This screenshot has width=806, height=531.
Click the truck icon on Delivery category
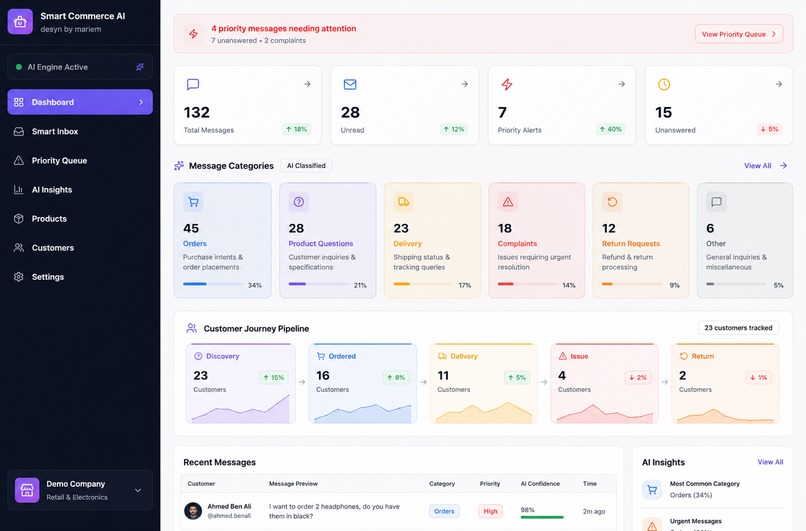pyautogui.click(x=404, y=202)
